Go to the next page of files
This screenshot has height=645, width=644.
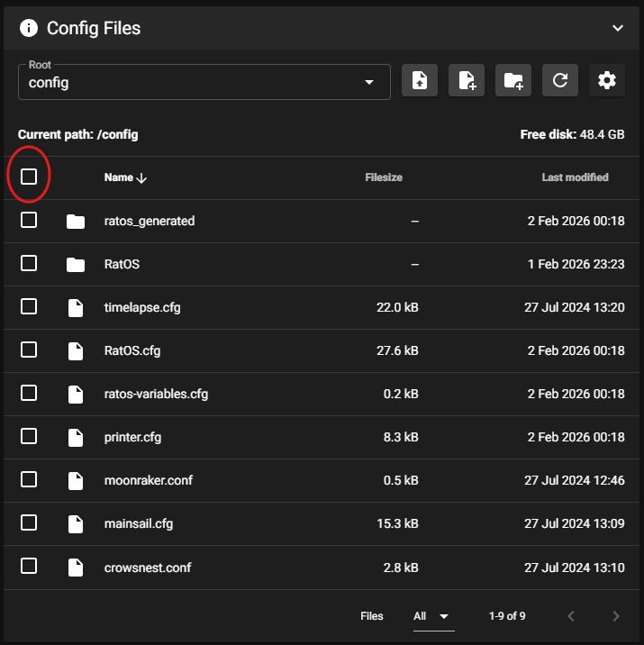(x=615, y=616)
